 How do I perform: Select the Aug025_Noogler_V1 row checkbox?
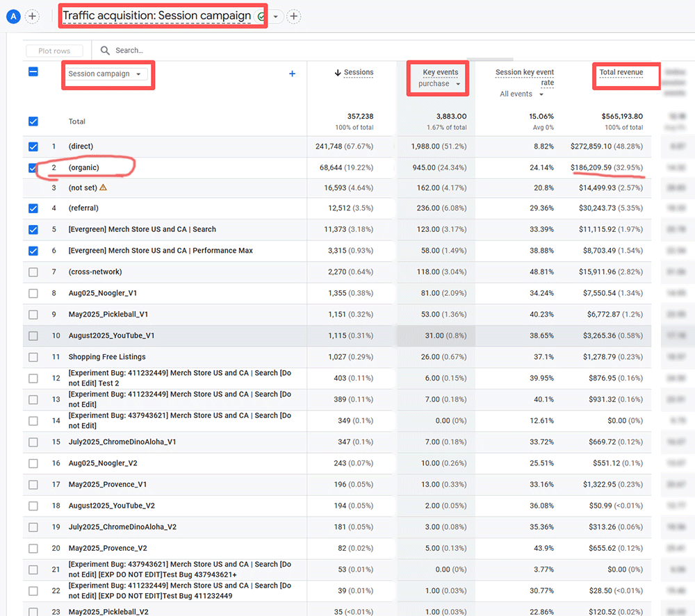pos(33,294)
